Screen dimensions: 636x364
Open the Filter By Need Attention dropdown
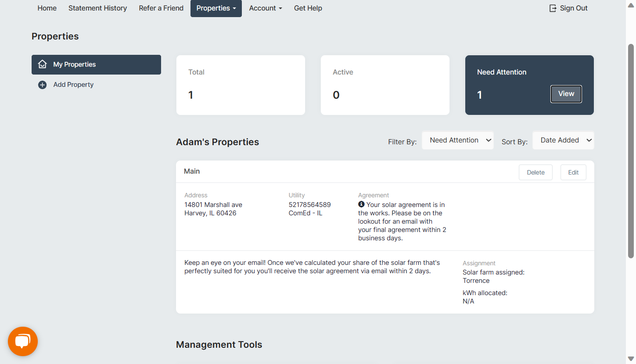tap(458, 140)
